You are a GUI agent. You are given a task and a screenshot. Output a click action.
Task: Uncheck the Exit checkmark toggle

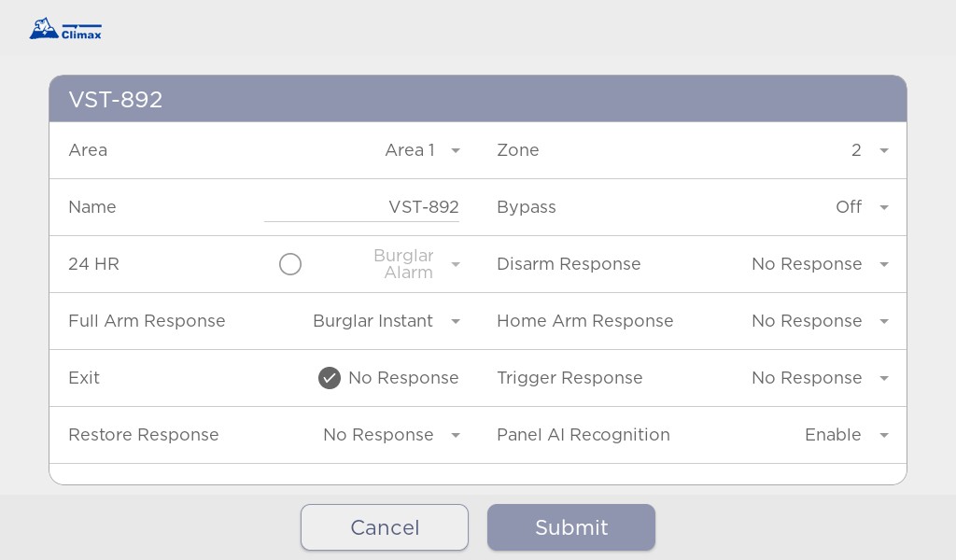coord(330,378)
